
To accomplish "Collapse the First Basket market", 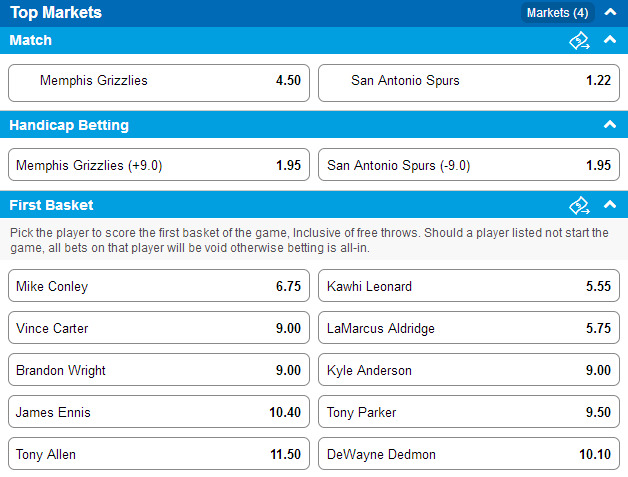I will click(610, 205).
